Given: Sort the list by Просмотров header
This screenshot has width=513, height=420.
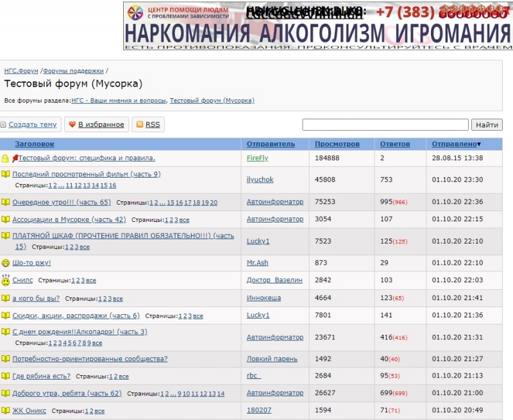Looking at the screenshot, I should 337,144.
